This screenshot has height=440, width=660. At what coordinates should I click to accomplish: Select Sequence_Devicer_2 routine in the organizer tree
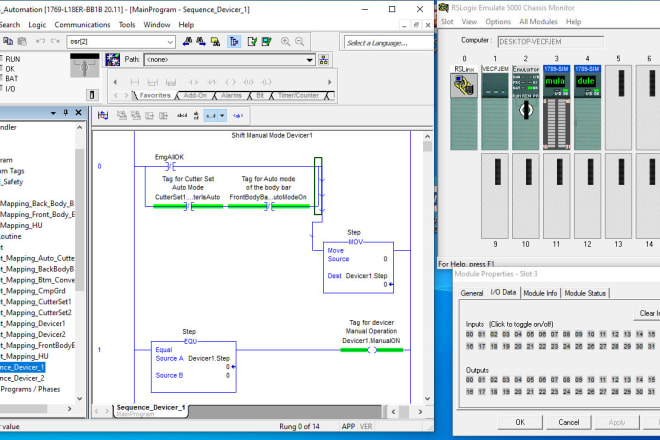click(22, 378)
